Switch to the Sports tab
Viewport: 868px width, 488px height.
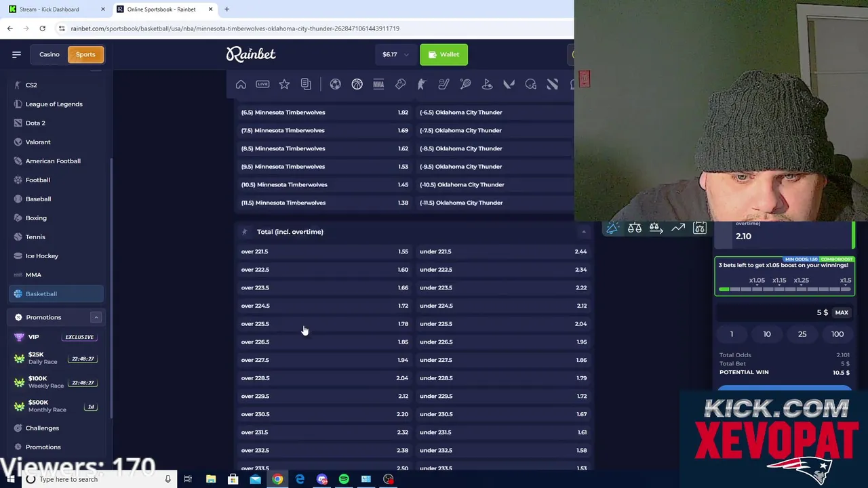point(85,54)
